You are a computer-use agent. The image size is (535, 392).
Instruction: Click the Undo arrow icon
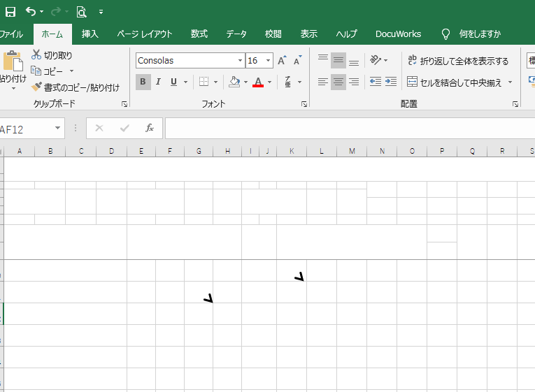(31, 12)
